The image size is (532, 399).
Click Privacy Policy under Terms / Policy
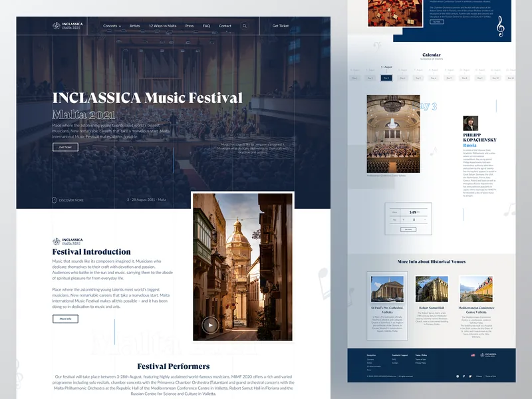coord(421,363)
